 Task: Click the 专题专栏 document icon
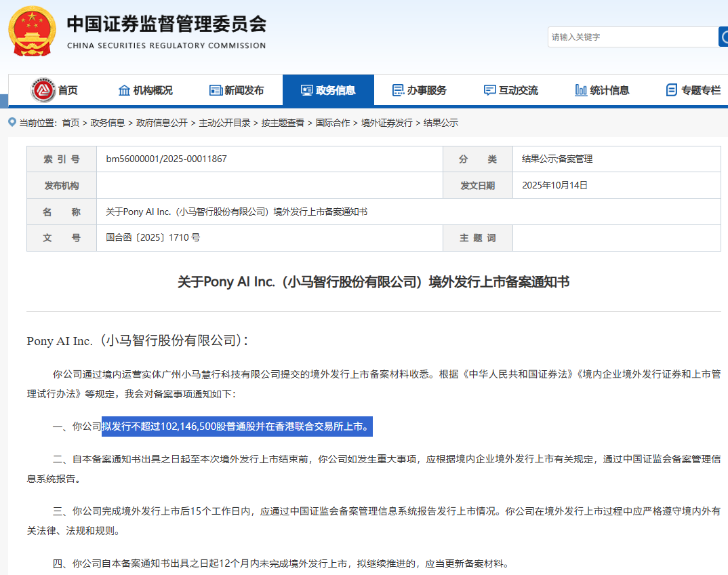tap(671, 90)
